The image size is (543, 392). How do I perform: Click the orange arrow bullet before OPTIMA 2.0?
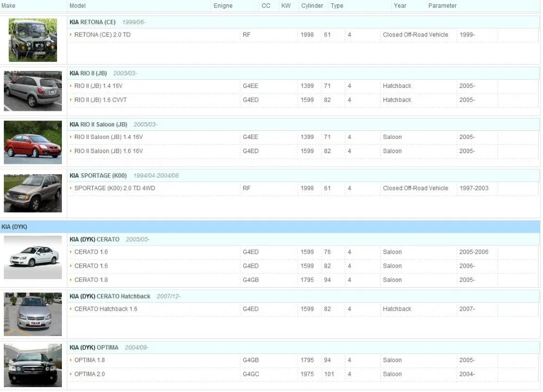tap(71, 374)
